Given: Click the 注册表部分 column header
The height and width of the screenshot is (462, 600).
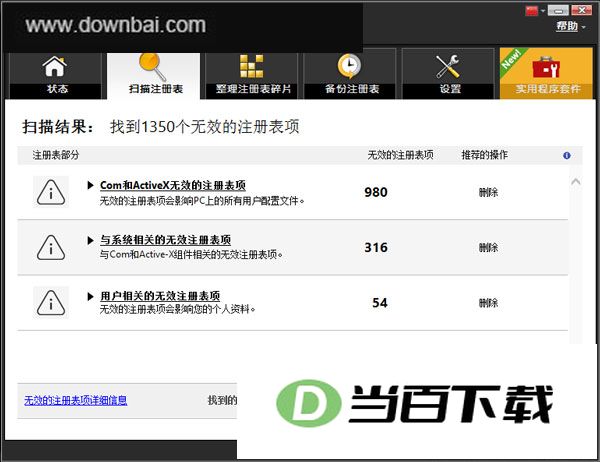Looking at the screenshot, I should click(56, 155).
